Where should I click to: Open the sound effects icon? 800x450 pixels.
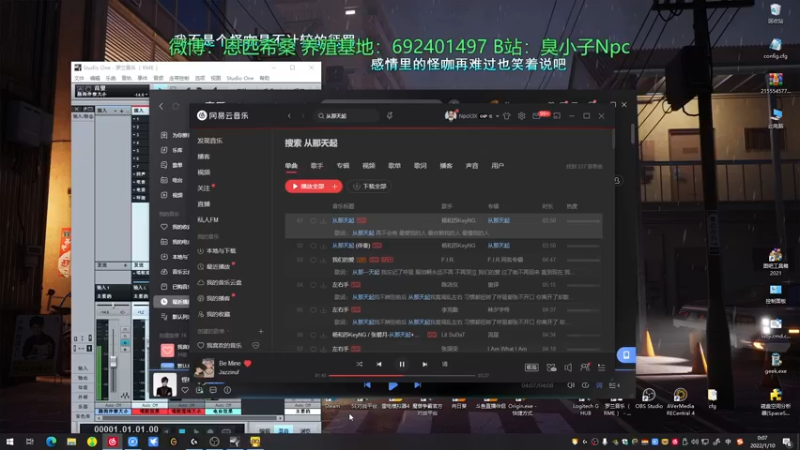(551, 367)
